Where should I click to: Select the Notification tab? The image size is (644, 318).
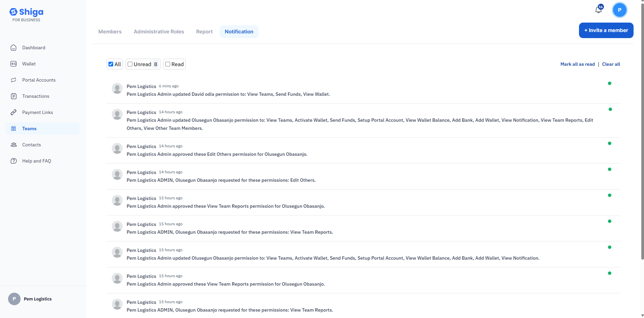click(239, 32)
